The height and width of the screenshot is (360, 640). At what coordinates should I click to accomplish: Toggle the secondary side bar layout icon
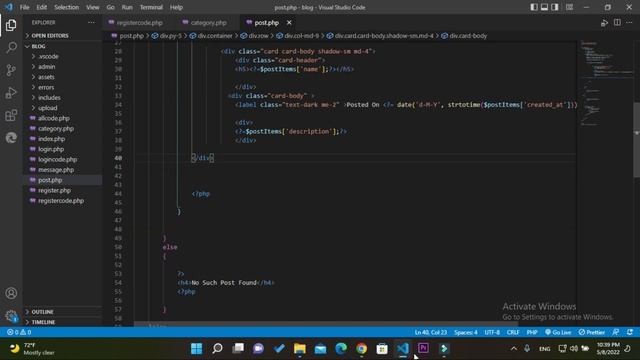555,7
